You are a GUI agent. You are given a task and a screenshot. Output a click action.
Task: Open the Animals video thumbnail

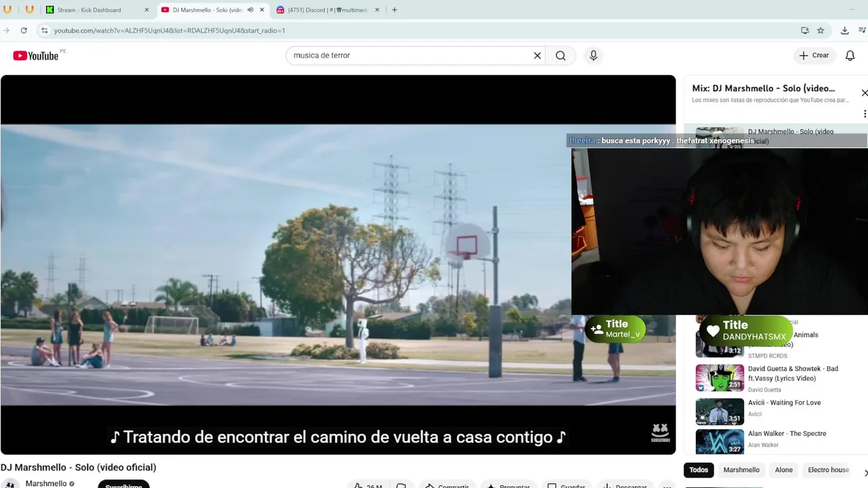tap(719, 345)
